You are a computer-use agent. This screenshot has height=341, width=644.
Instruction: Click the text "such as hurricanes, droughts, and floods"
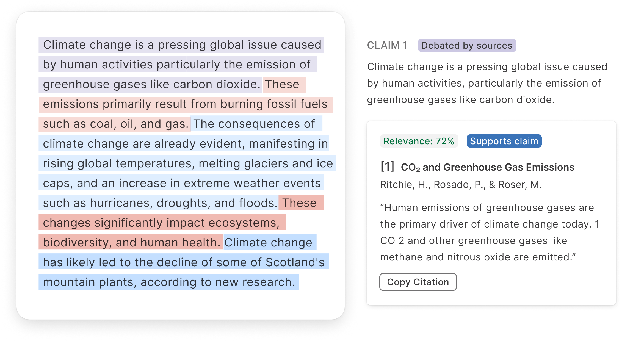(x=160, y=203)
